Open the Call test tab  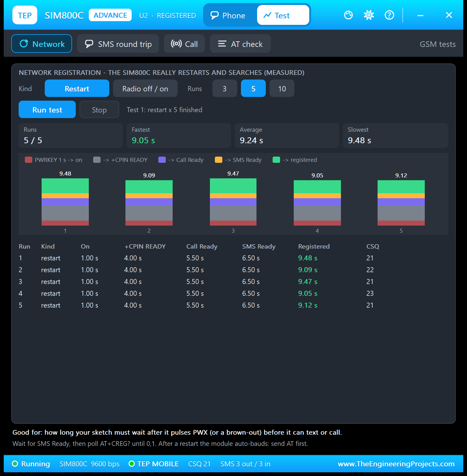(x=184, y=43)
